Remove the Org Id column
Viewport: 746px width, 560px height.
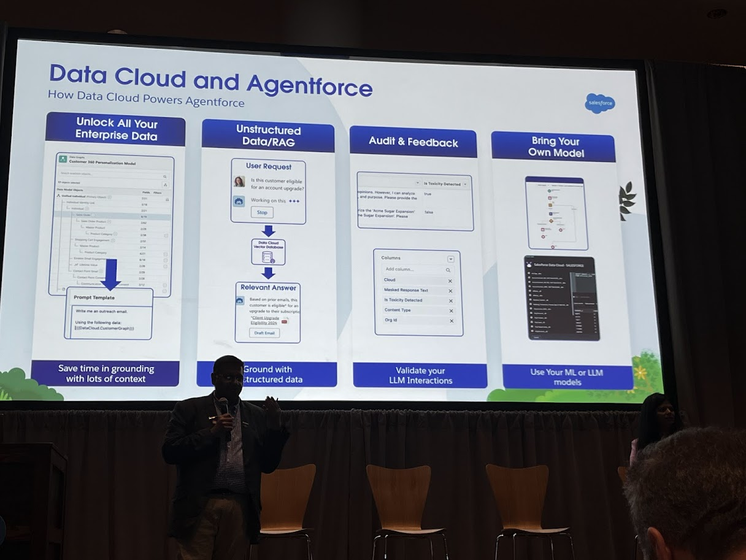tap(452, 321)
